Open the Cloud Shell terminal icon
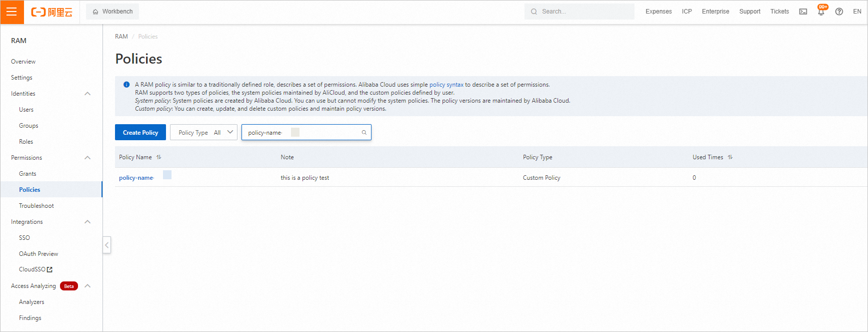Screen dimensions: 868x332 coord(803,12)
